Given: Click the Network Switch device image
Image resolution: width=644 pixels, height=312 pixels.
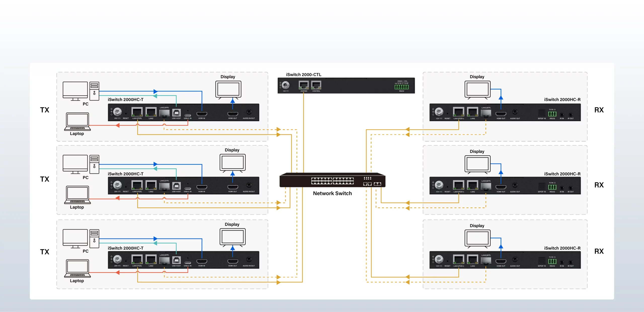Looking at the screenshot, I should [x=332, y=180].
